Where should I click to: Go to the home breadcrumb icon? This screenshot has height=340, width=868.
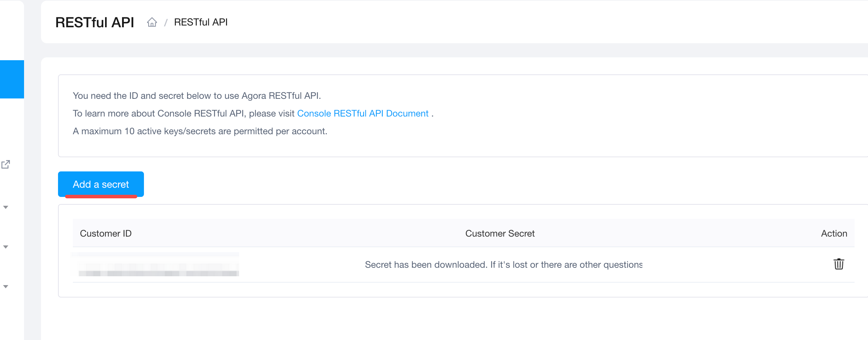pos(152,22)
